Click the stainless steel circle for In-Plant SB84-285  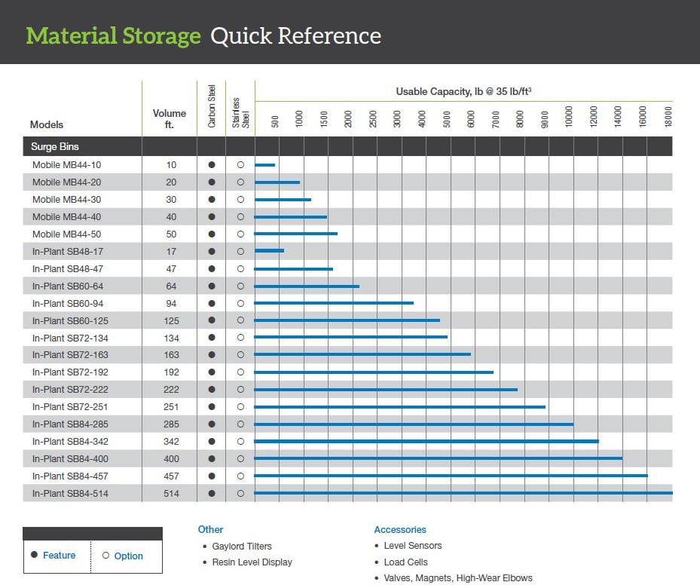click(240, 424)
